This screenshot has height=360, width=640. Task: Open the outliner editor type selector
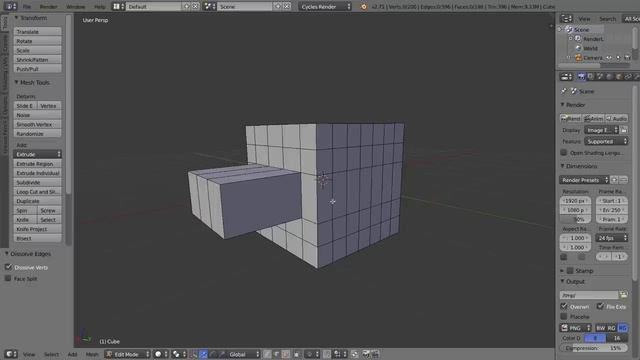click(567, 18)
